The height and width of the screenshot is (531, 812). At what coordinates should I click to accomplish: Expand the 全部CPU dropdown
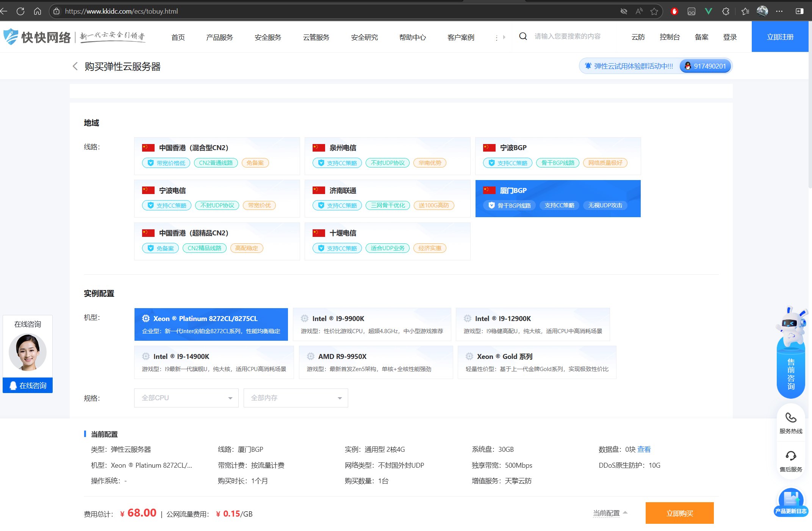click(x=186, y=398)
